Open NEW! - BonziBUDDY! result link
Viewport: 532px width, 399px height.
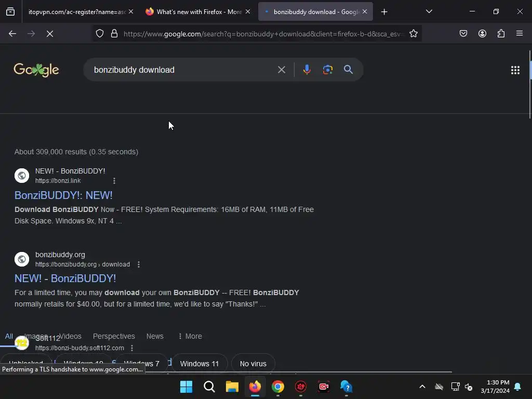coord(65,278)
